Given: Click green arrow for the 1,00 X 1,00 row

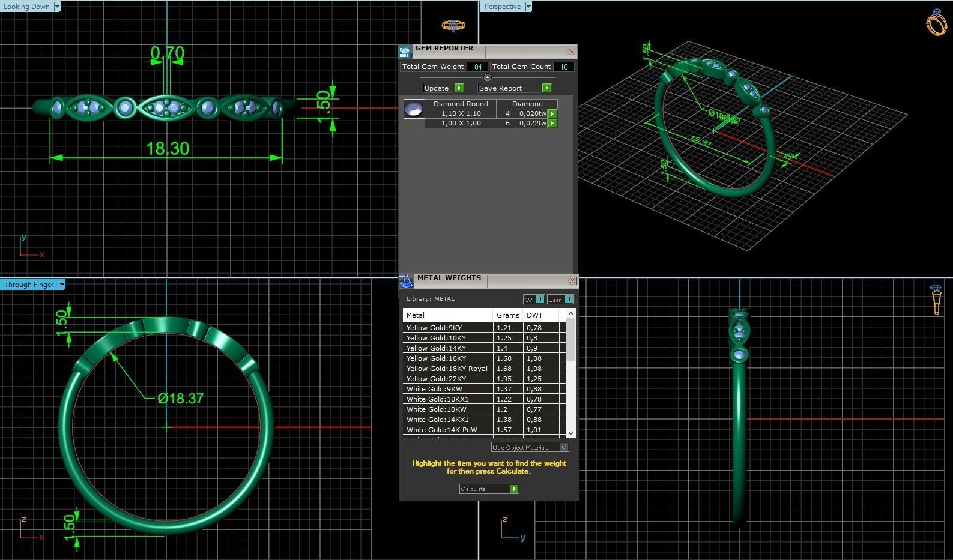Looking at the screenshot, I should coord(552,123).
